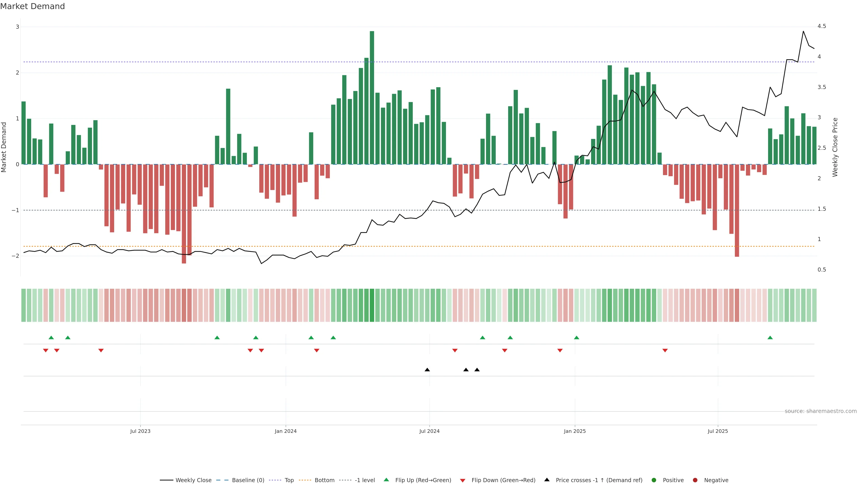The height and width of the screenshot is (488, 868).
Task: Click the Jan 2025 axis label
Action: (575, 431)
